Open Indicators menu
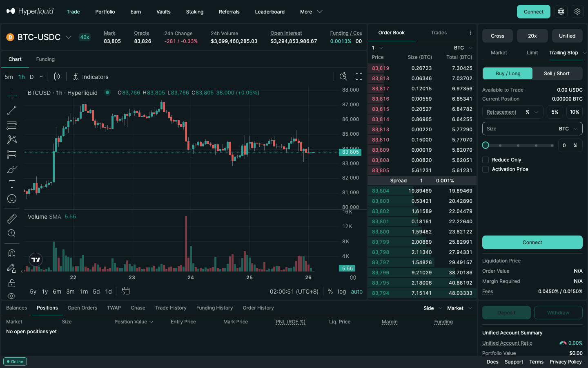Viewport: 588px width, 368px height. [91, 76]
